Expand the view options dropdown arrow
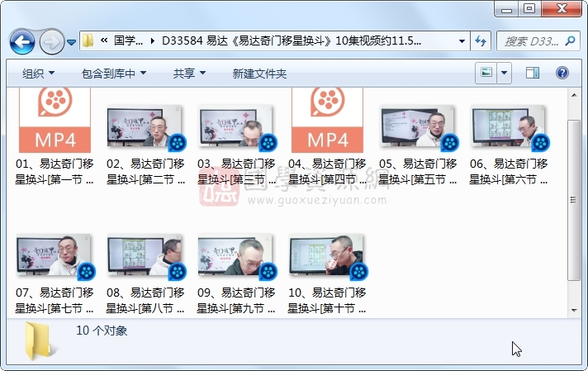This screenshot has width=588, height=371. [x=504, y=73]
